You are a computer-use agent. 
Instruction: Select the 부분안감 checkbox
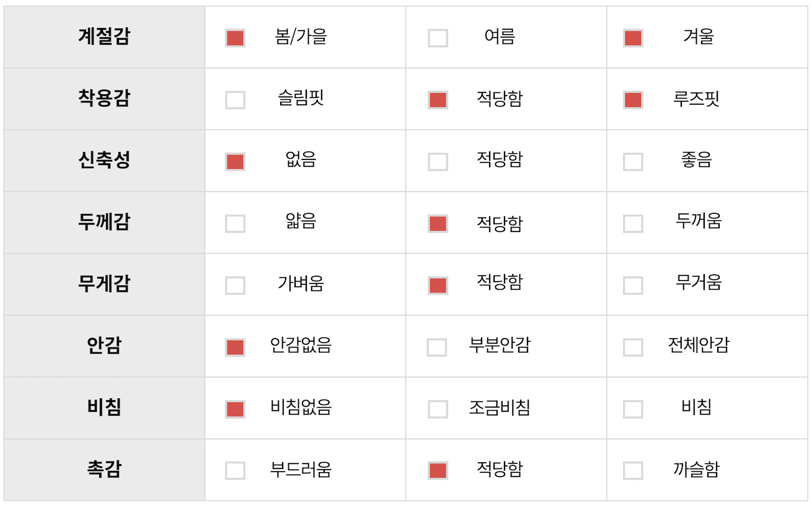point(437,347)
